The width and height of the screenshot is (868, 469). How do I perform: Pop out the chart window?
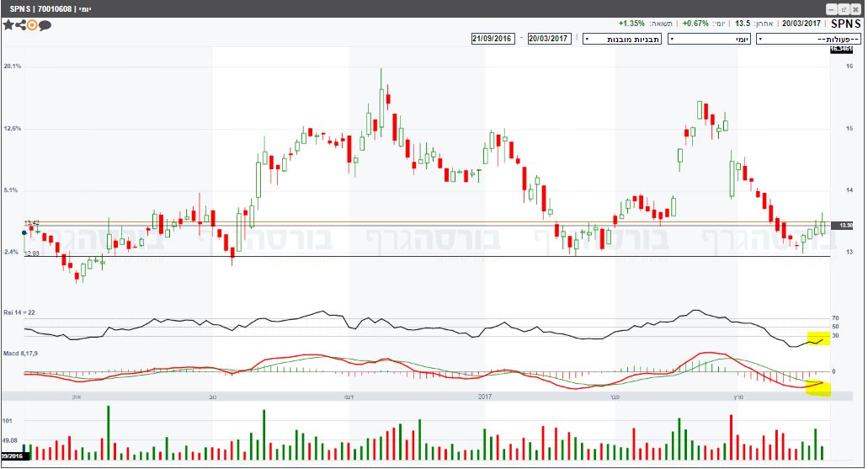coord(844,9)
